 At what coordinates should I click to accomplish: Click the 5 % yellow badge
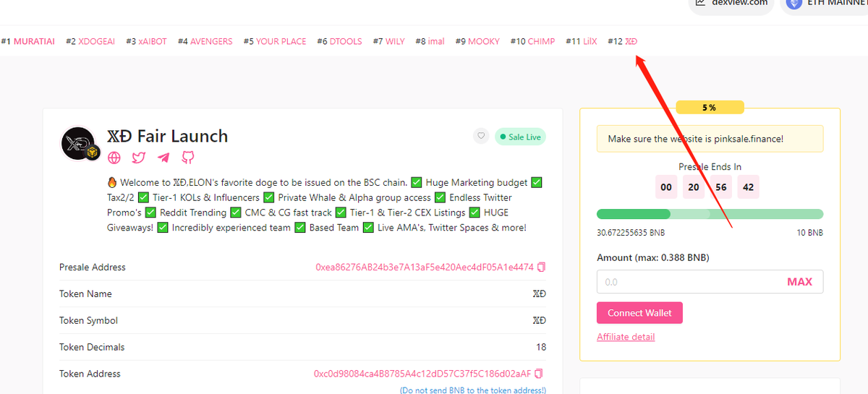[x=710, y=108]
